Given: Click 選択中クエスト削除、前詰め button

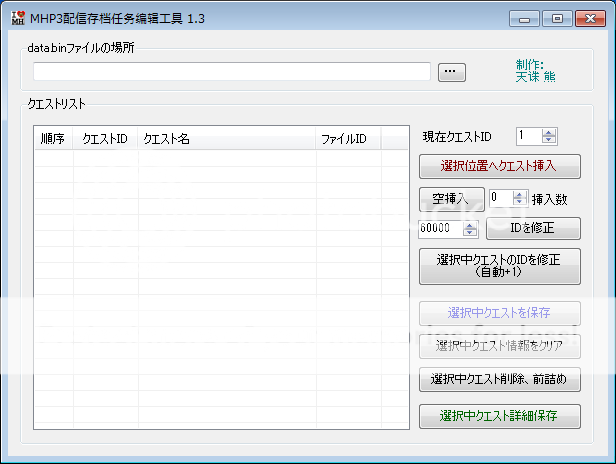Looking at the screenshot, I should tap(500, 379).
